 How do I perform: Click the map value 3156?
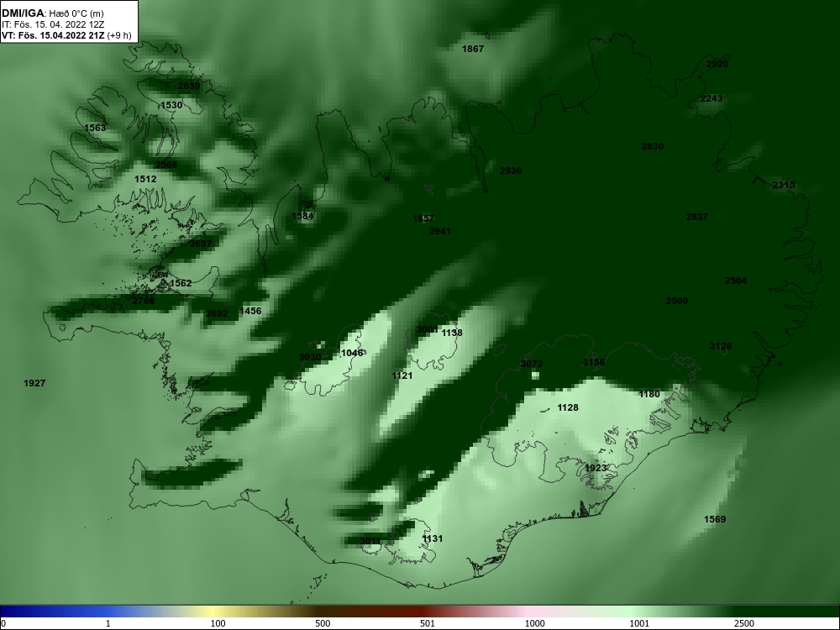[x=594, y=362]
